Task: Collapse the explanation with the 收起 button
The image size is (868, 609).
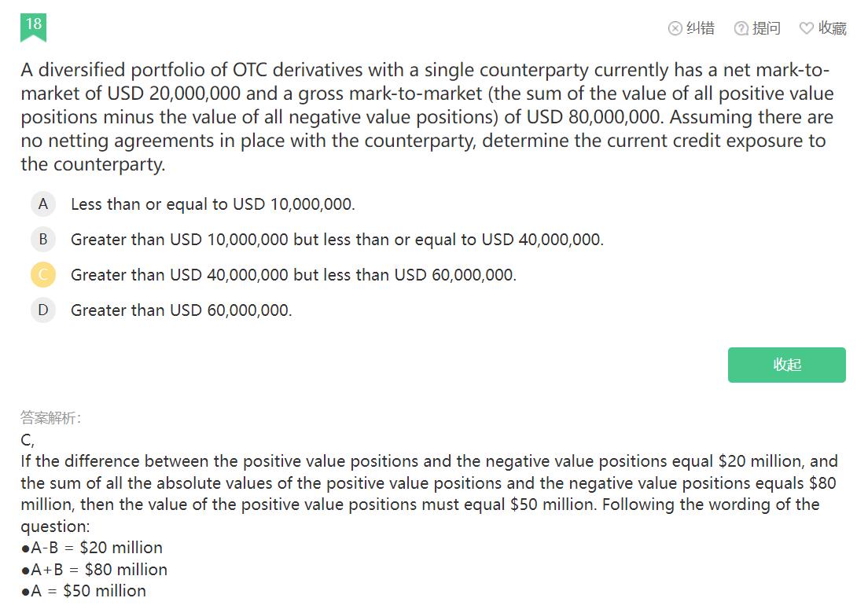Action: click(x=786, y=365)
